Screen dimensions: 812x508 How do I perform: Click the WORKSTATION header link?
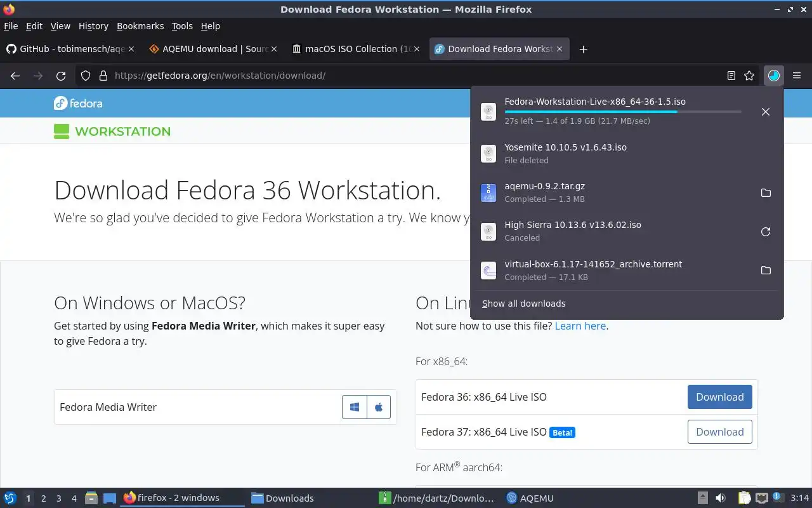(112, 131)
